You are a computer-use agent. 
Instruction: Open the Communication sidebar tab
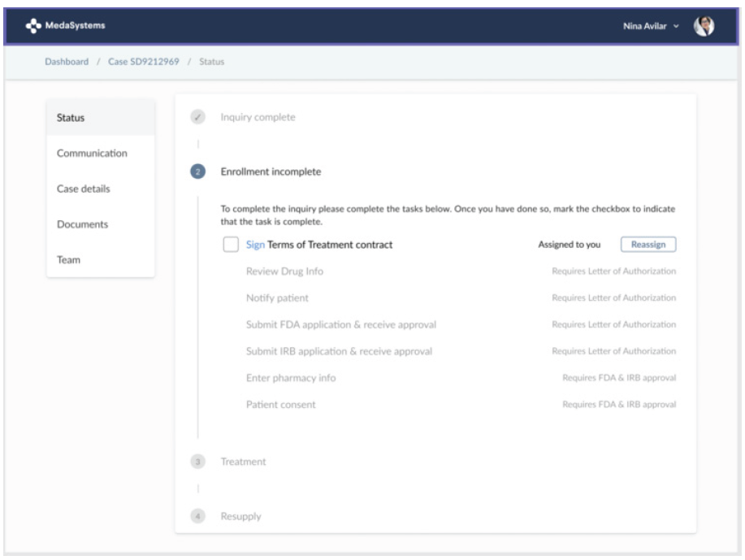92,153
